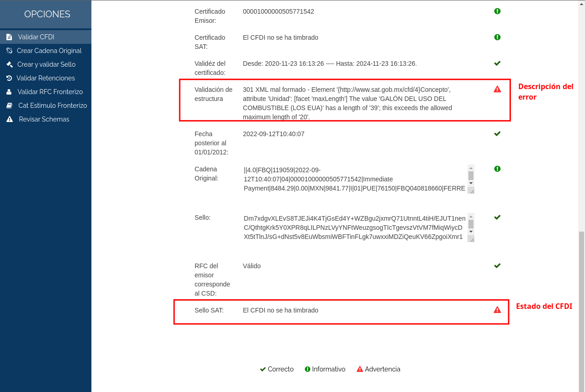Click the Validar CFDI document icon
This screenshot has width=585, height=392.
[x=9, y=37]
